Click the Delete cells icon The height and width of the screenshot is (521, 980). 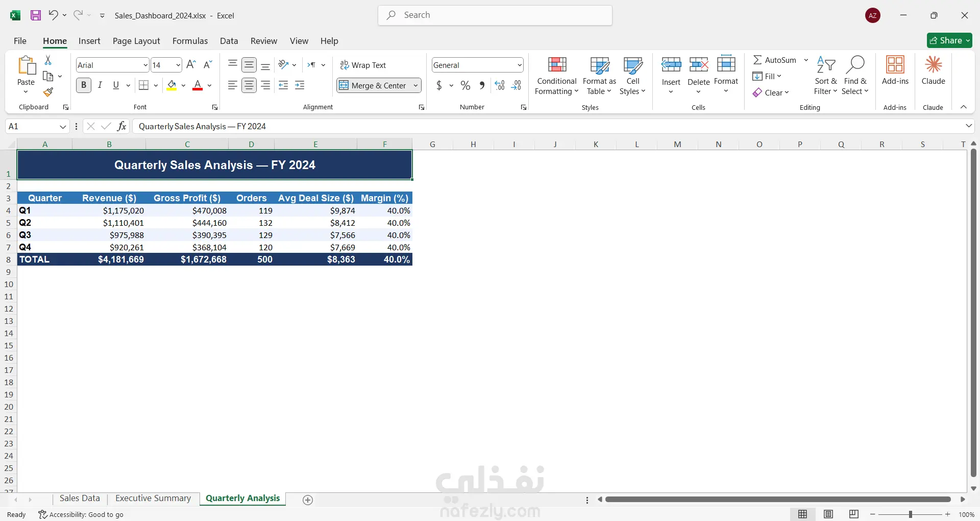click(x=699, y=64)
